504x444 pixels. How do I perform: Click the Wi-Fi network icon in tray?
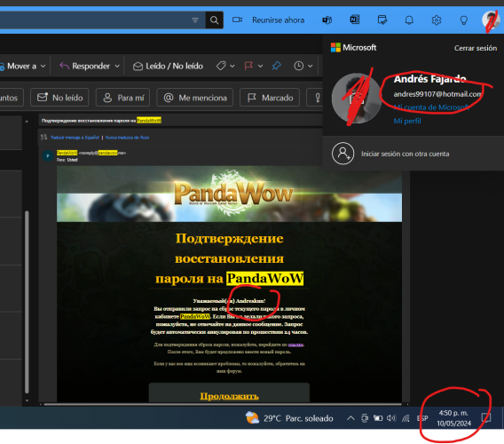point(406,418)
